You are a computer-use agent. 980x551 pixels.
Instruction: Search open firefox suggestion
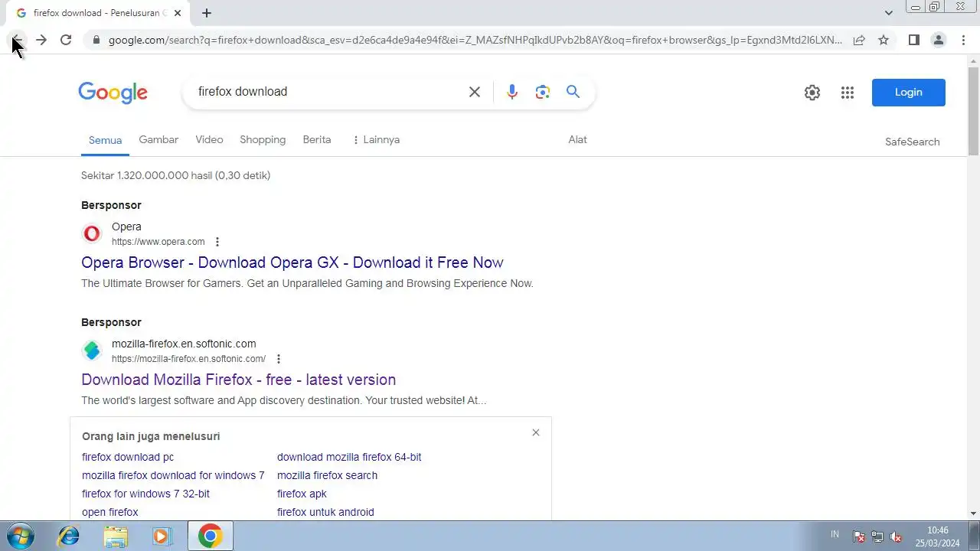click(x=110, y=512)
